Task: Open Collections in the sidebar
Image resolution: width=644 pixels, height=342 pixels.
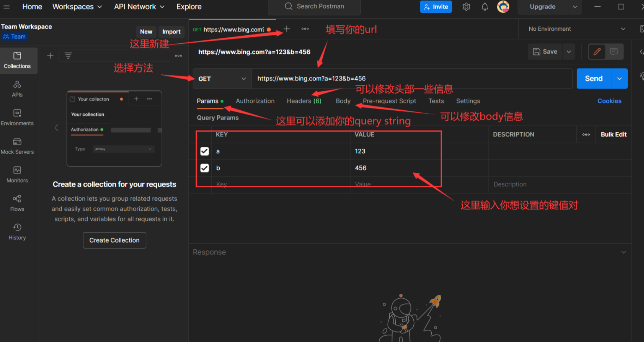Action: pyautogui.click(x=17, y=61)
